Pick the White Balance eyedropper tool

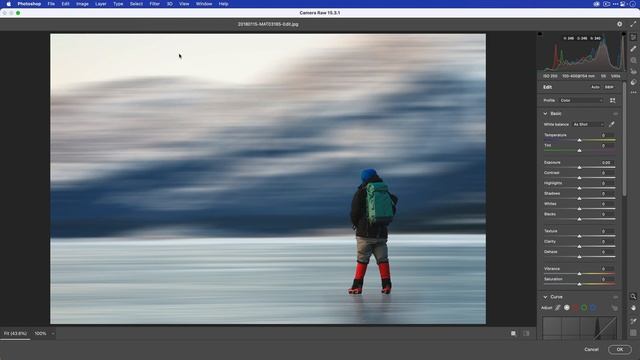pos(611,124)
